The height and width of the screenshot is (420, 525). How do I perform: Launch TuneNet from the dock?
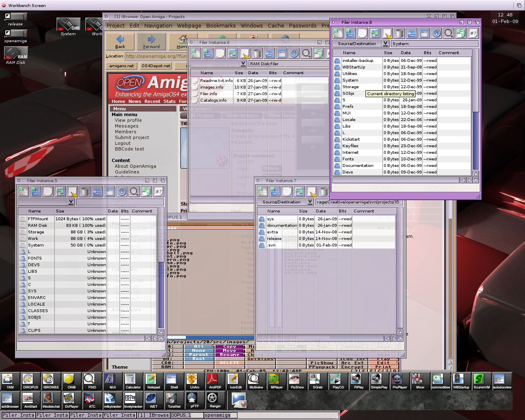tap(174, 400)
